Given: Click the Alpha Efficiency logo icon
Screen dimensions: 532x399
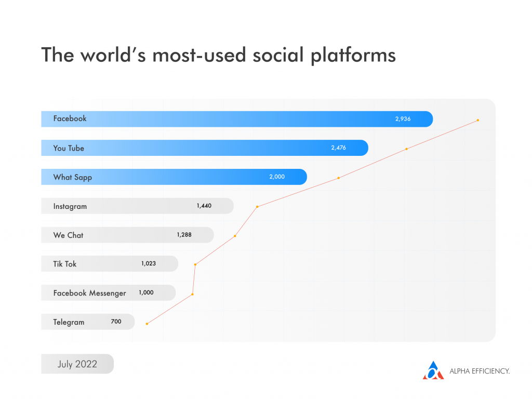Looking at the screenshot, I should pyautogui.click(x=433, y=370).
